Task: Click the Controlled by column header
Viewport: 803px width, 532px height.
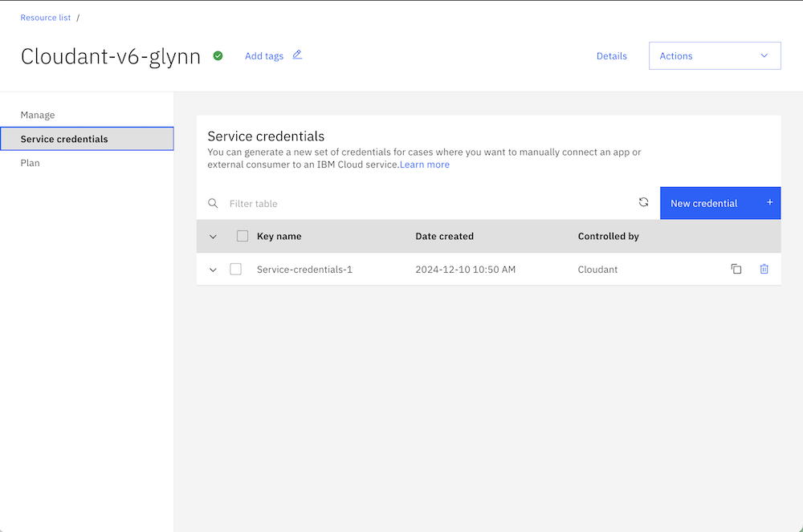Action: (609, 237)
